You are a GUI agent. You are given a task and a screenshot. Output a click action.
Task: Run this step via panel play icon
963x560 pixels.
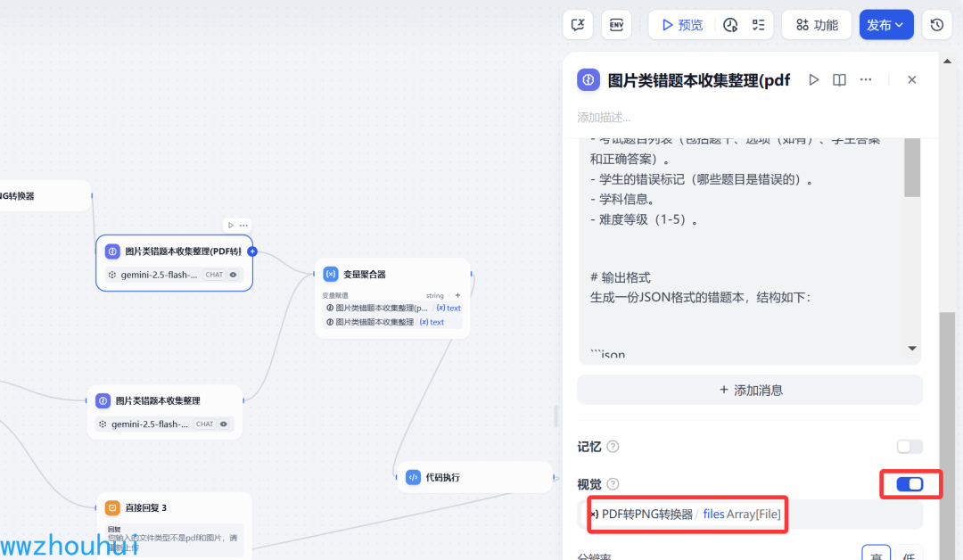[x=814, y=80]
